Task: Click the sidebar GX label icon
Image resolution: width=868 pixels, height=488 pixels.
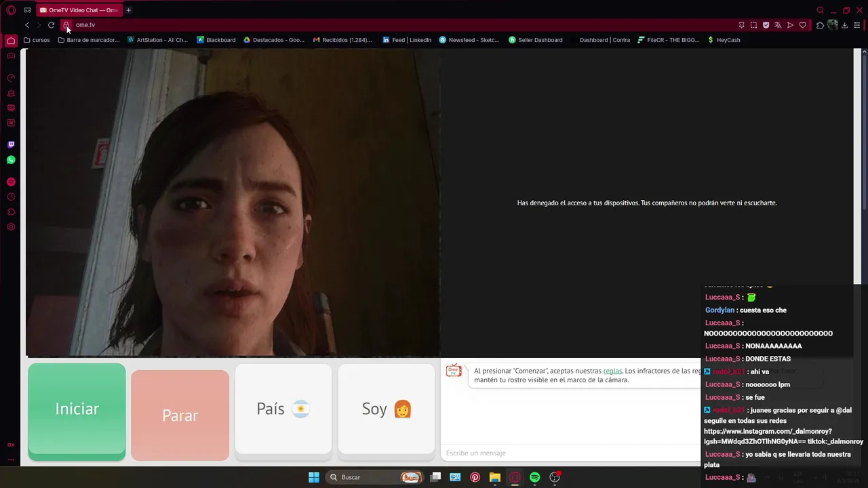Action: [x=11, y=445]
